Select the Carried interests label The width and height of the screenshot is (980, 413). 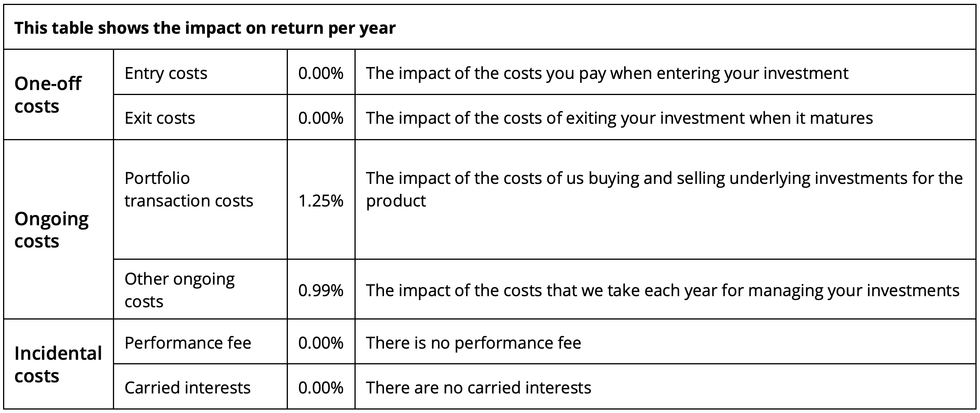point(187,387)
